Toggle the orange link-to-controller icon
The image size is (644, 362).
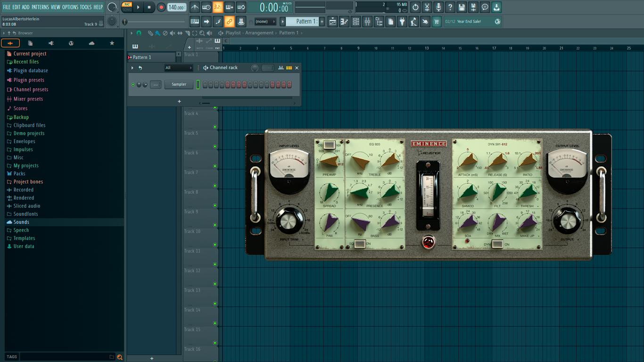click(229, 21)
